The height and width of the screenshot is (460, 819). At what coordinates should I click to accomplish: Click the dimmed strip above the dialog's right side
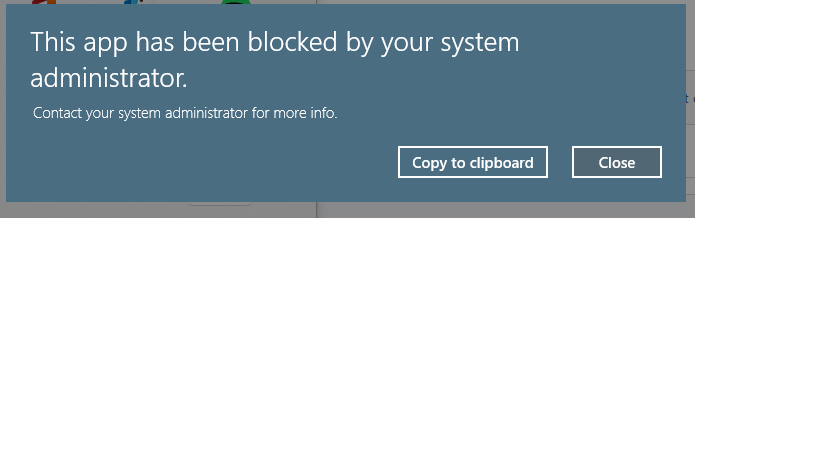click(x=506, y=2)
